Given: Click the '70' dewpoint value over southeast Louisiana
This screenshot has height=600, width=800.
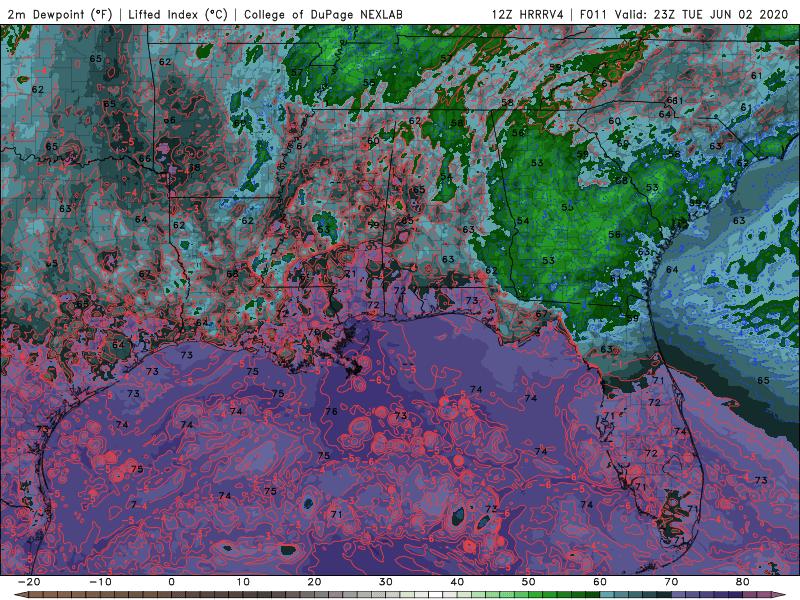Looking at the screenshot, I should tap(313, 332).
